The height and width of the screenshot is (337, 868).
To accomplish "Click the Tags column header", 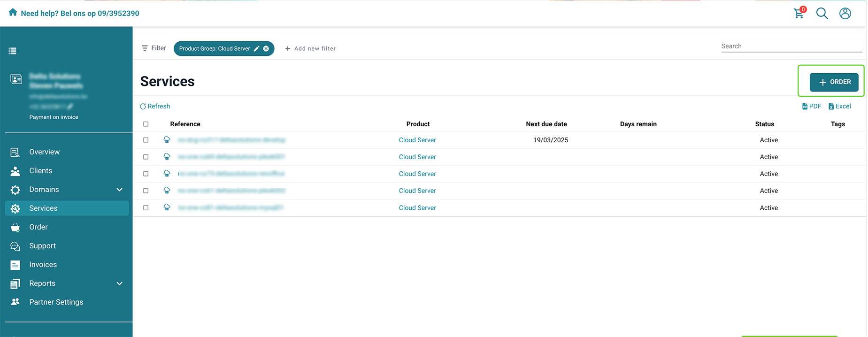I will click(x=837, y=124).
